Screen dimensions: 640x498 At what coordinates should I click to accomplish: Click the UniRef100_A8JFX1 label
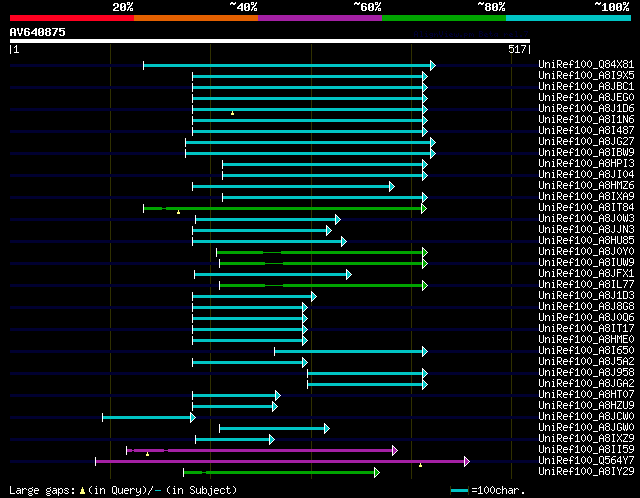586,274
